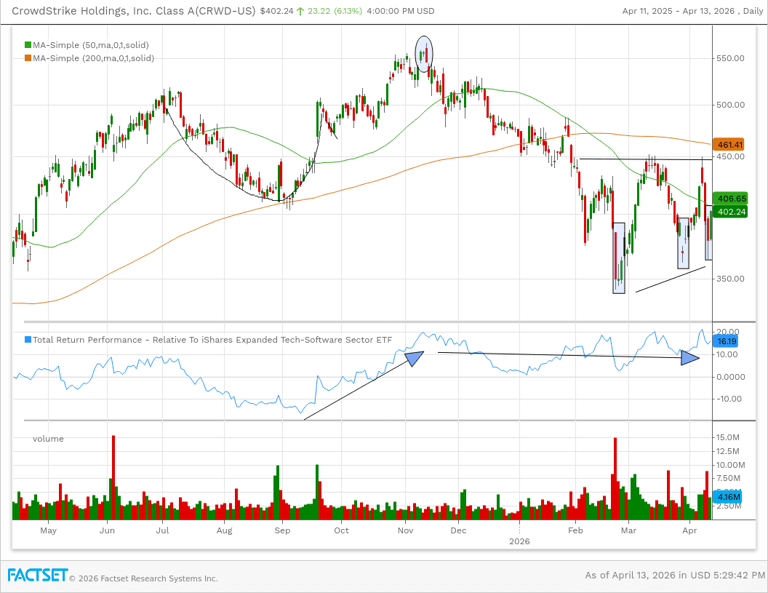This screenshot has height=593, width=768.
Task: Toggle the orange 200-day MA-Simple legend entry
Action: coord(90,58)
